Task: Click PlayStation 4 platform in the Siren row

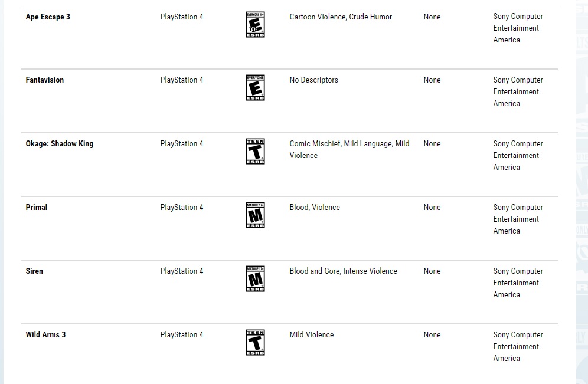Action: pos(182,271)
